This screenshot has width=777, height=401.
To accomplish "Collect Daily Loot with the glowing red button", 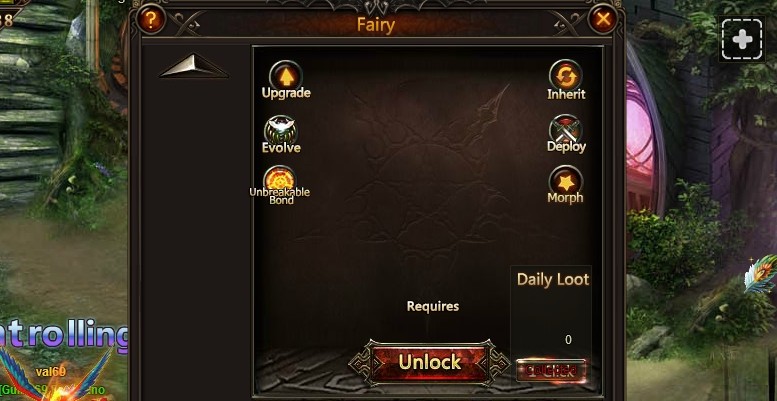I will [x=551, y=370].
